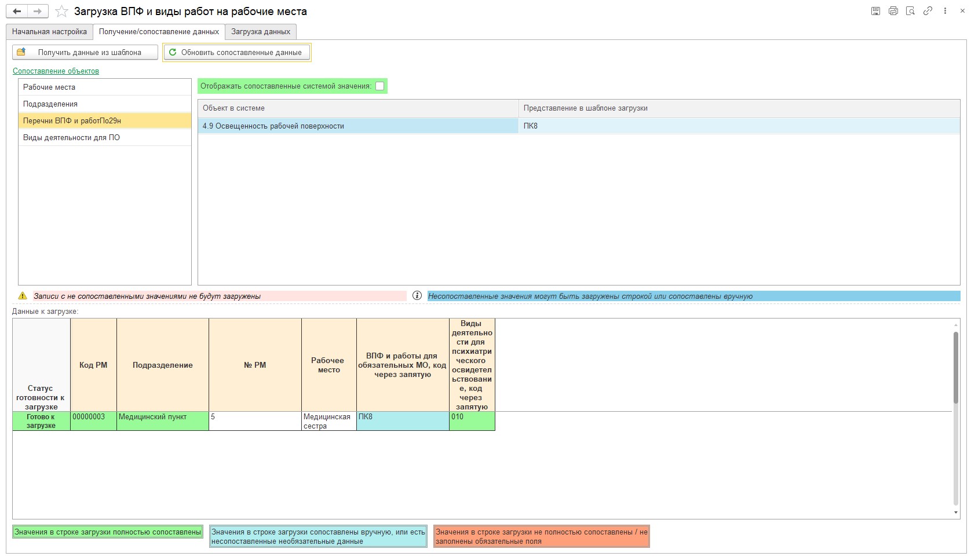Get a link with the chain icon
Image resolution: width=971 pixels, height=560 pixels.
928,11
